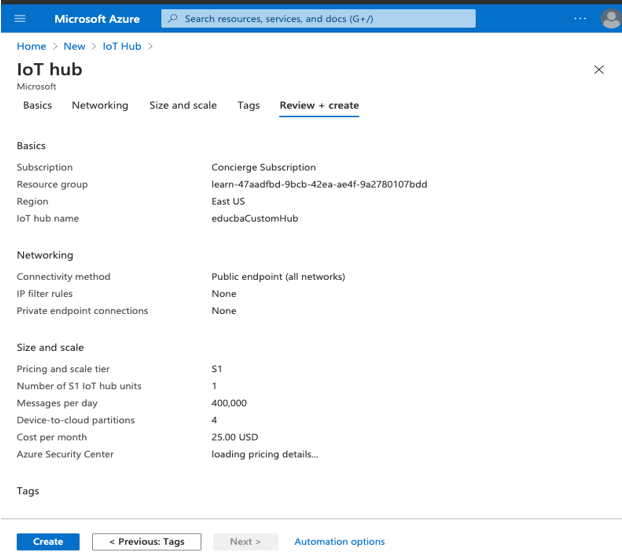Select the Review + create tab
The width and height of the screenshot is (622, 558).
(x=319, y=105)
